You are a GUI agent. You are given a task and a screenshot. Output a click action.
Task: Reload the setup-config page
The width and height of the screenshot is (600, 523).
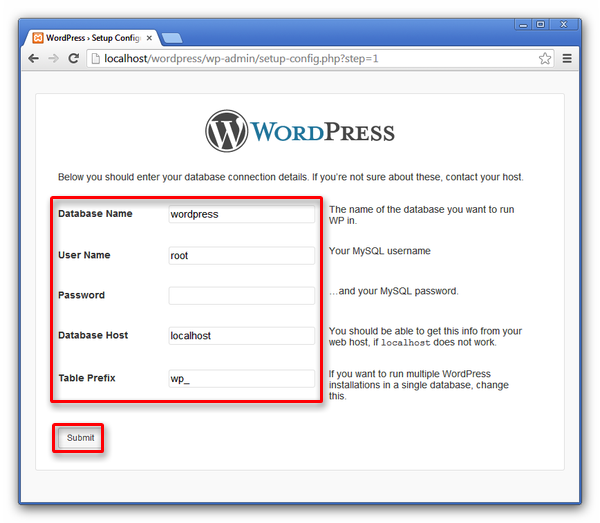pos(73,59)
